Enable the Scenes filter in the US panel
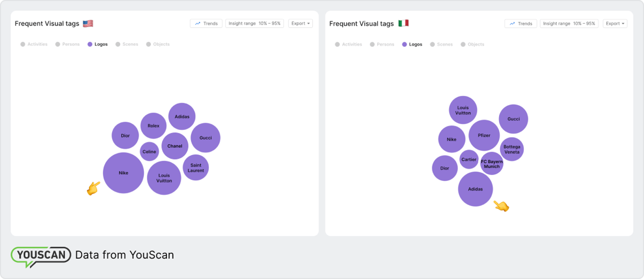Screen dimensions: 644x279 coord(127,44)
